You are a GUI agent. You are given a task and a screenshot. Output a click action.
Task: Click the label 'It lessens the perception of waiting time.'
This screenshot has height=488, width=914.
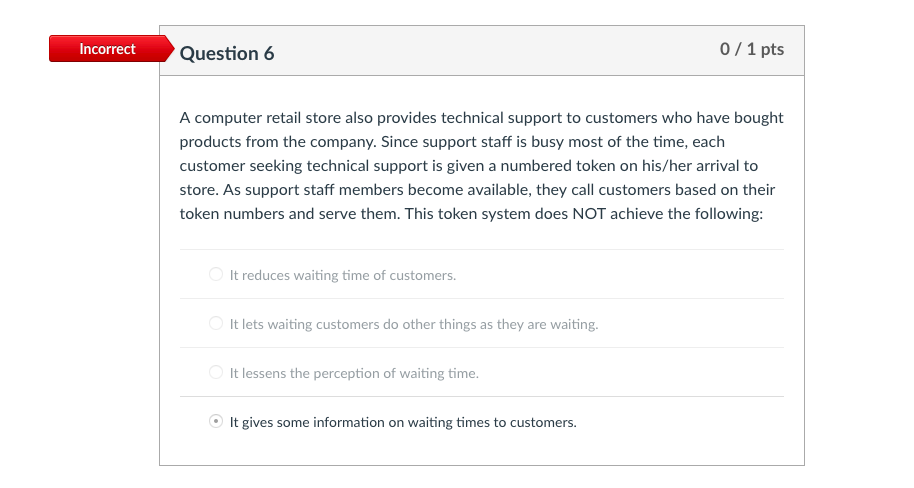(x=354, y=373)
